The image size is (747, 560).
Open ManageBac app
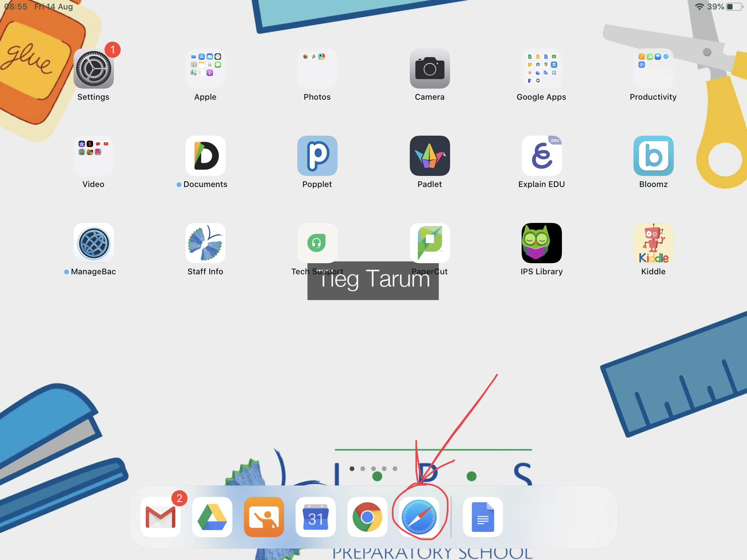point(94,243)
